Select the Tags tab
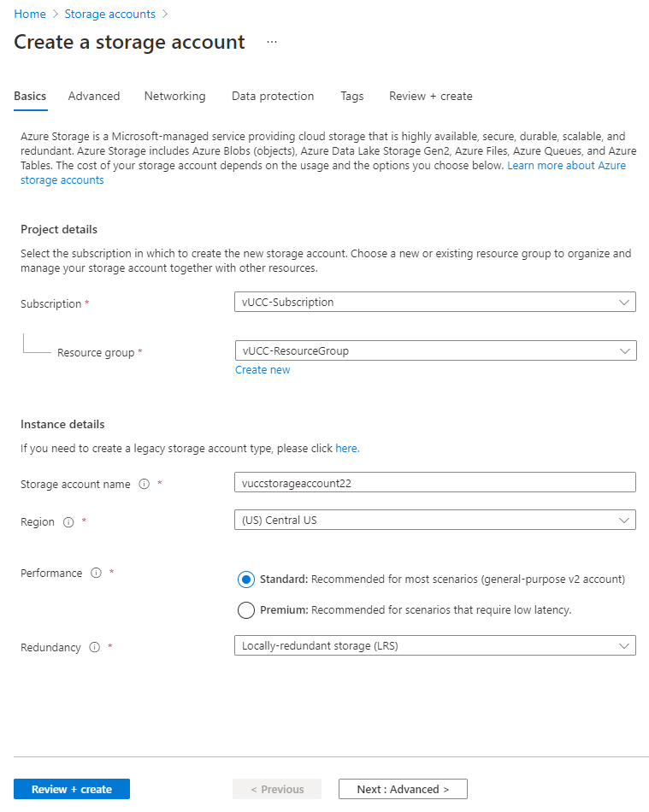Image resolution: width=649 pixels, height=812 pixels. [x=351, y=96]
